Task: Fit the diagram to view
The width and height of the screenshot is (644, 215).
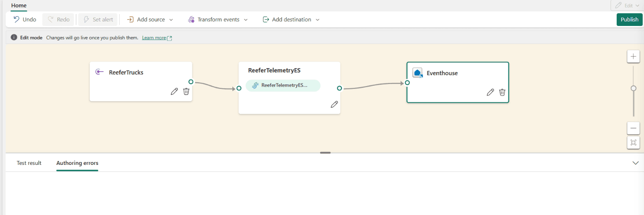Action: point(633,142)
